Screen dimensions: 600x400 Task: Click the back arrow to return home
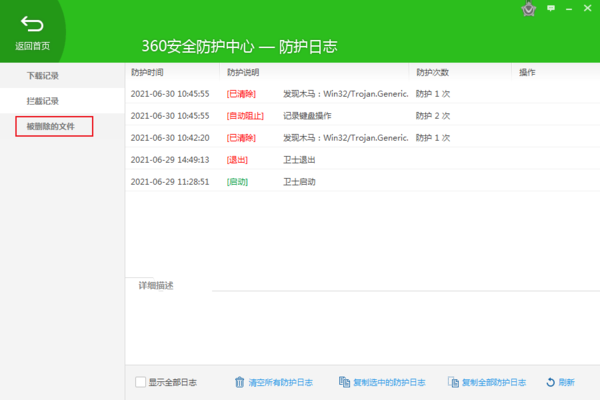tap(32, 24)
